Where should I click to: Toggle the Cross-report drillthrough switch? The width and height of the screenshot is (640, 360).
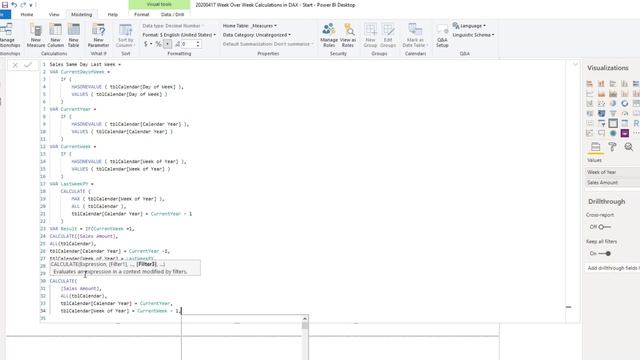pyautogui.click(x=604, y=227)
